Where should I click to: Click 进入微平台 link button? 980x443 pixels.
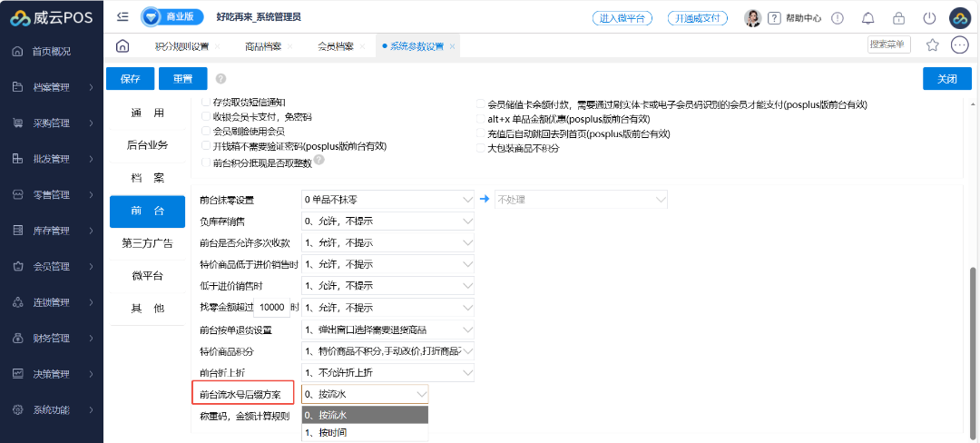click(x=622, y=18)
